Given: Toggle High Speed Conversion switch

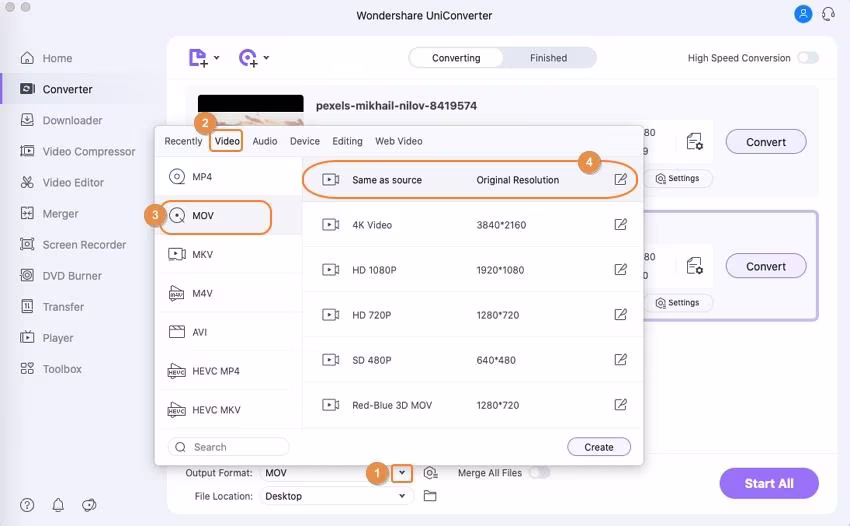Looking at the screenshot, I should click(x=808, y=57).
